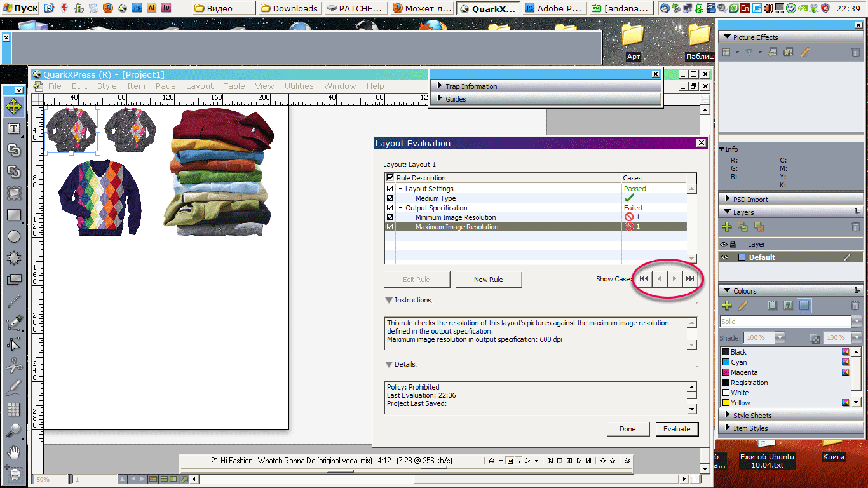868x488 pixels.
Task: Open the File menu
Action: click(55, 86)
